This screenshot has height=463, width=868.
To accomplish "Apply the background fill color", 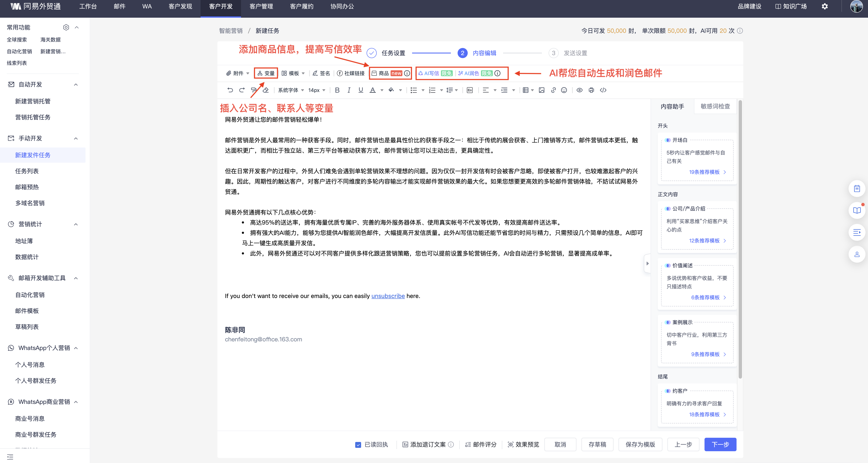I will point(391,90).
